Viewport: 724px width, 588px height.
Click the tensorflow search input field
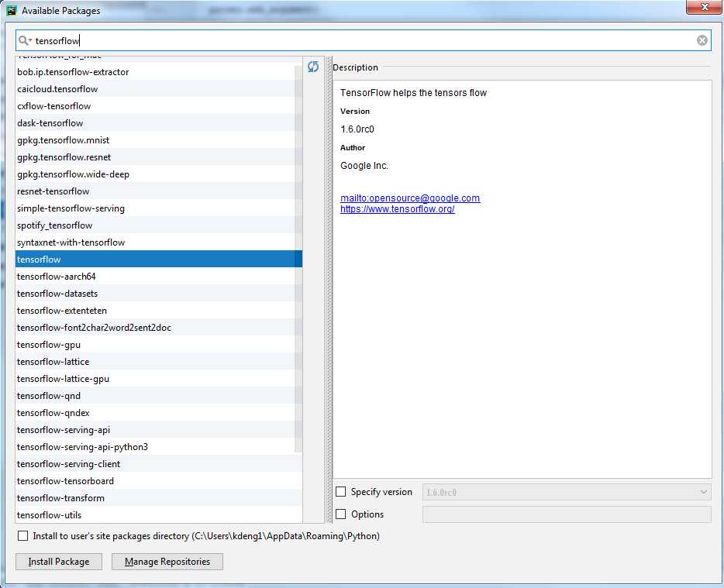363,40
